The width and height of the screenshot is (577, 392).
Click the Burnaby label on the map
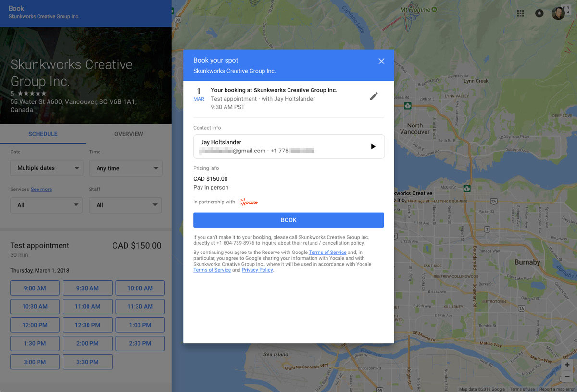click(x=527, y=262)
